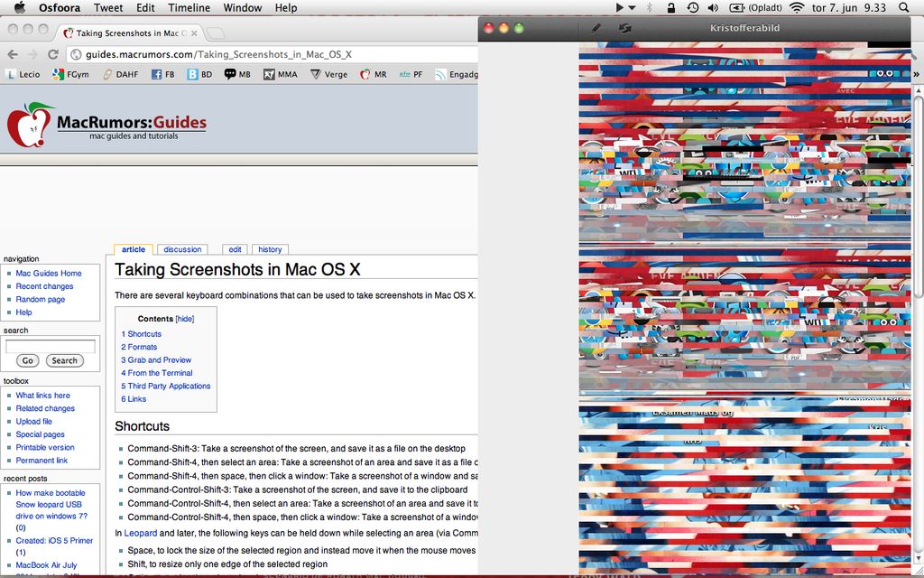This screenshot has height=578, width=924.
Task: Open the DAHF bookmark
Action: [121, 74]
